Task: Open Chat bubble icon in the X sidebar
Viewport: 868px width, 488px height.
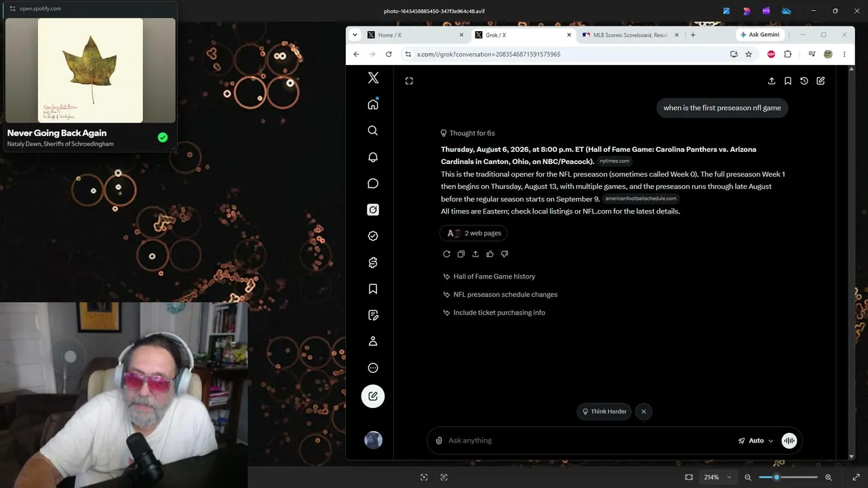Action: pos(373,184)
